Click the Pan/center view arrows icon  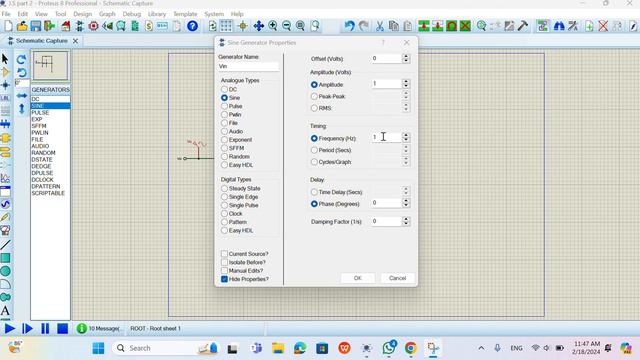coord(258,26)
